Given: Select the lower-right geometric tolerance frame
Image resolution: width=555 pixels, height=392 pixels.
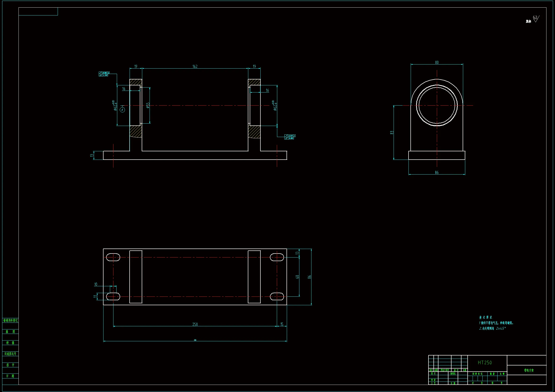Looking at the screenshot, I should tap(290, 137).
